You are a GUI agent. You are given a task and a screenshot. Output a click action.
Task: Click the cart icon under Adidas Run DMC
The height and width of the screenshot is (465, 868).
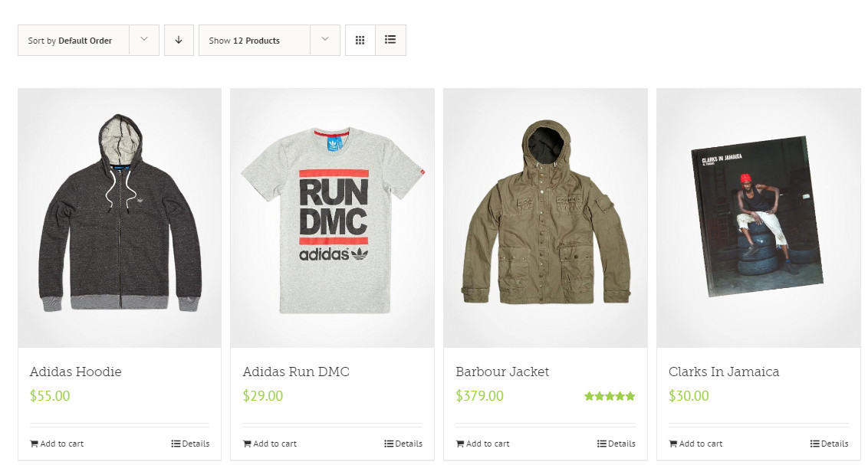pos(247,444)
